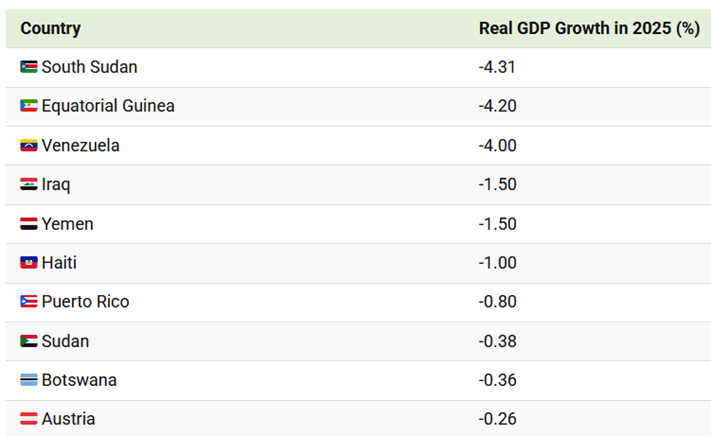The width and height of the screenshot is (711, 436).
Task: Click the Botswana flag icon
Action: (x=29, y=380)
